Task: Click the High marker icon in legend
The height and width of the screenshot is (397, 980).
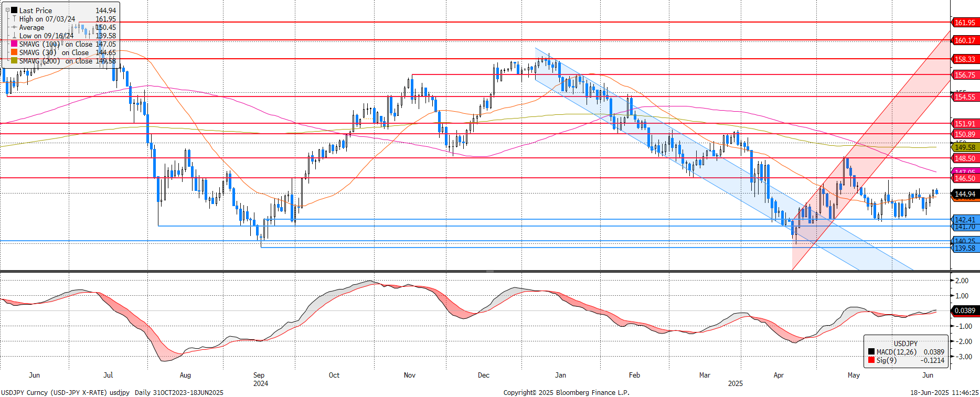Action: pos(14,19)
